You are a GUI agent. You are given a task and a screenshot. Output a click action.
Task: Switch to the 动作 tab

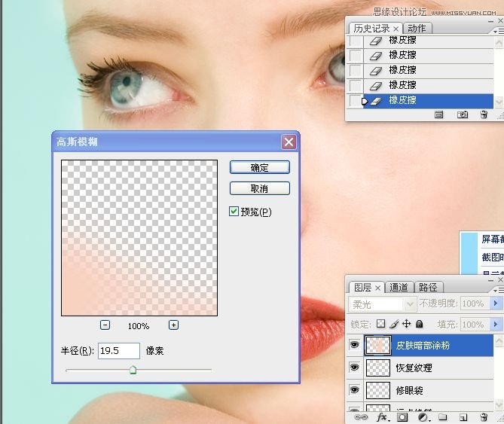tap(417, 29)
